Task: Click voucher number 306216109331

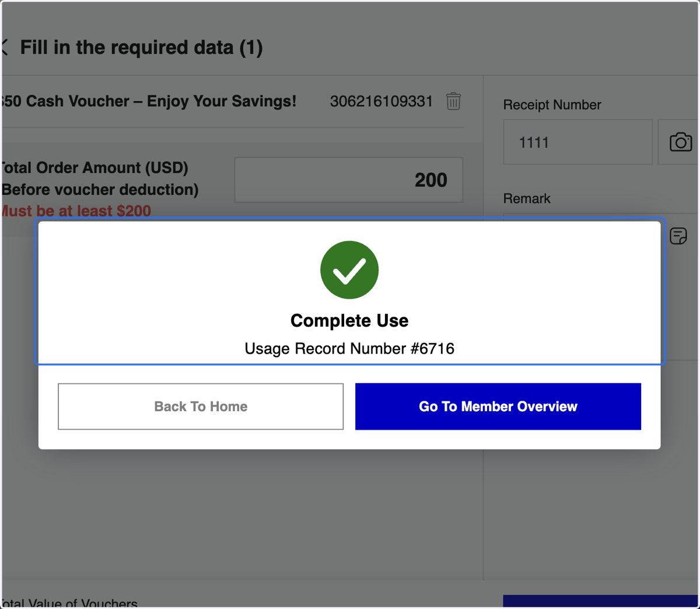Action: tap(381, 101)
